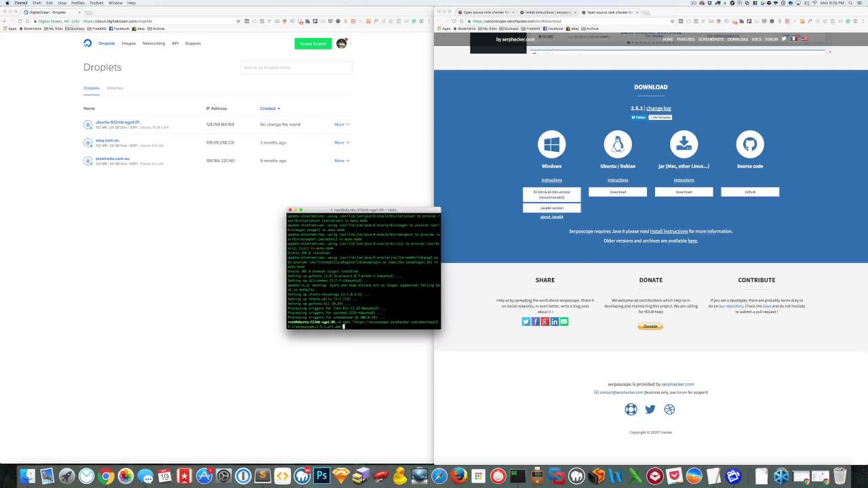Select the Install instructions browser tab
The image size is (868, 488).
coord(548,12)
